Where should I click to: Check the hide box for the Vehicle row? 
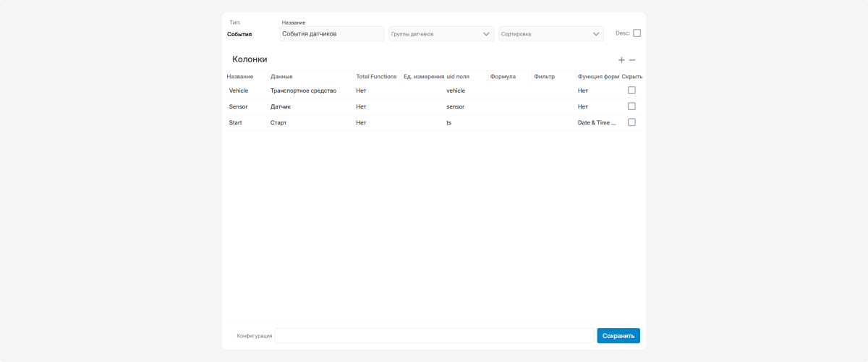pyautogui.click(x=631, y=90)
